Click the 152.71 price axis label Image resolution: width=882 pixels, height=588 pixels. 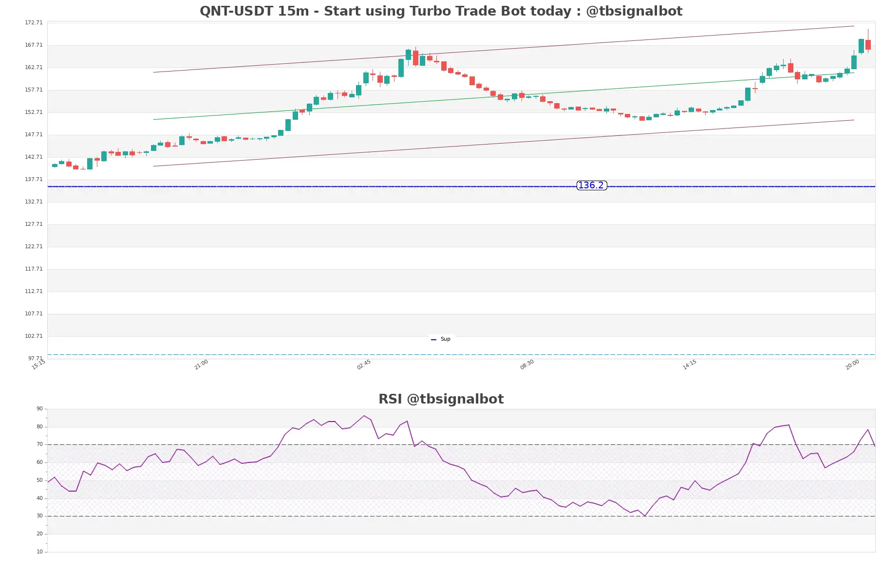(x=34, y=112)
